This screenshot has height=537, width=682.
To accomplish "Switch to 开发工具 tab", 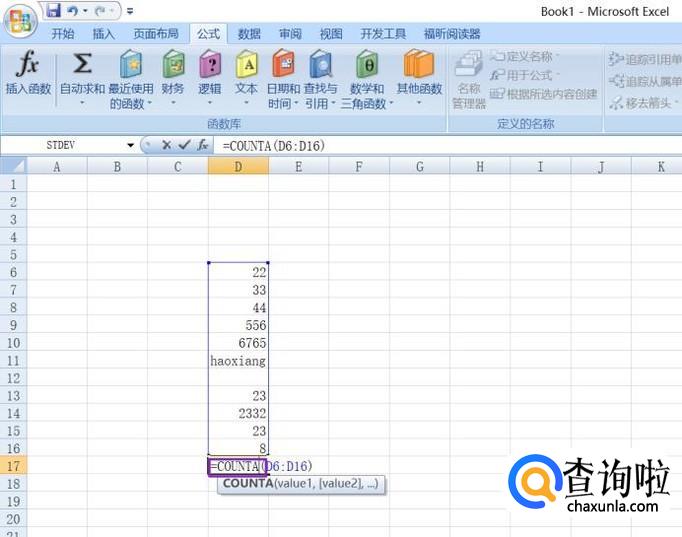I will point(383,33).
